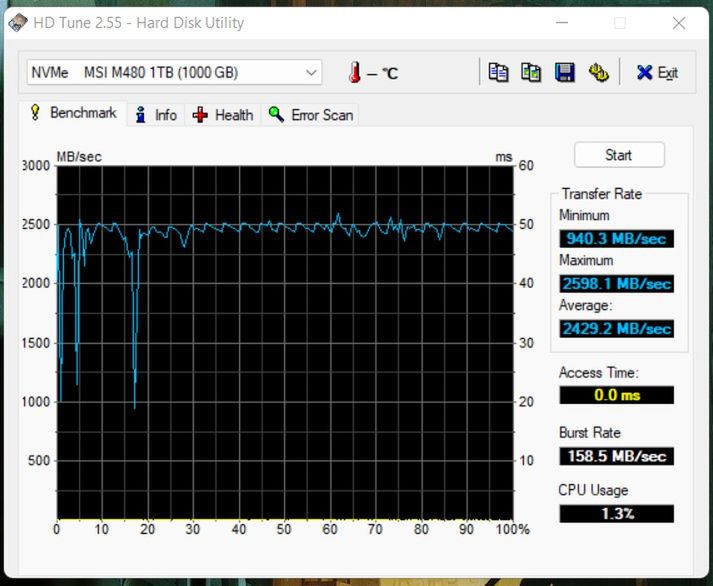Screen dimensions: 713x586
Task: Switch to the Info tab
Action: (x=156, y=115)
